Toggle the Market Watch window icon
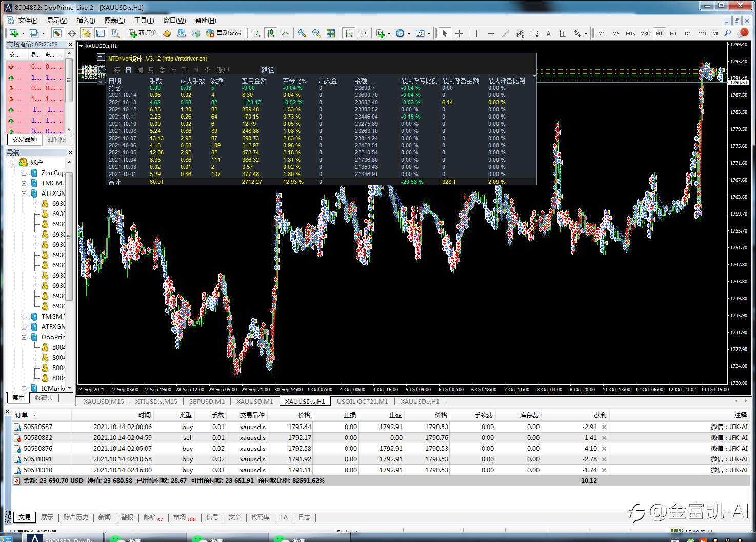 [57, 33]
